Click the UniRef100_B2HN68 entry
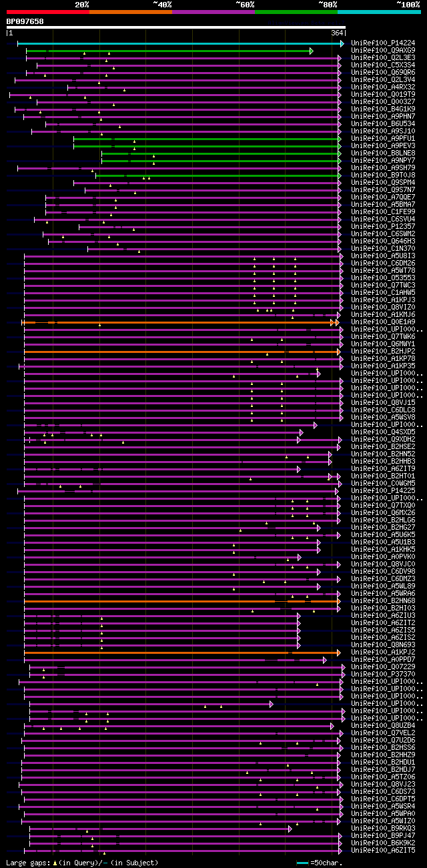 [383, 601]
